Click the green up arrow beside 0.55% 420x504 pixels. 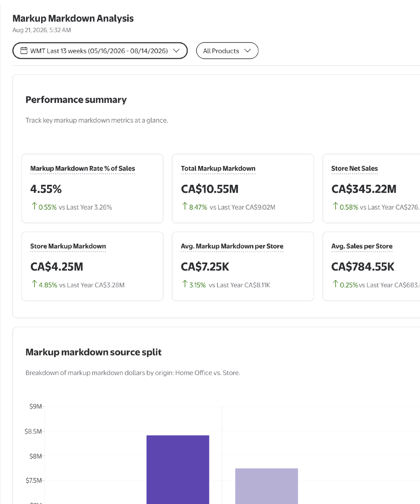pos(34,206)
